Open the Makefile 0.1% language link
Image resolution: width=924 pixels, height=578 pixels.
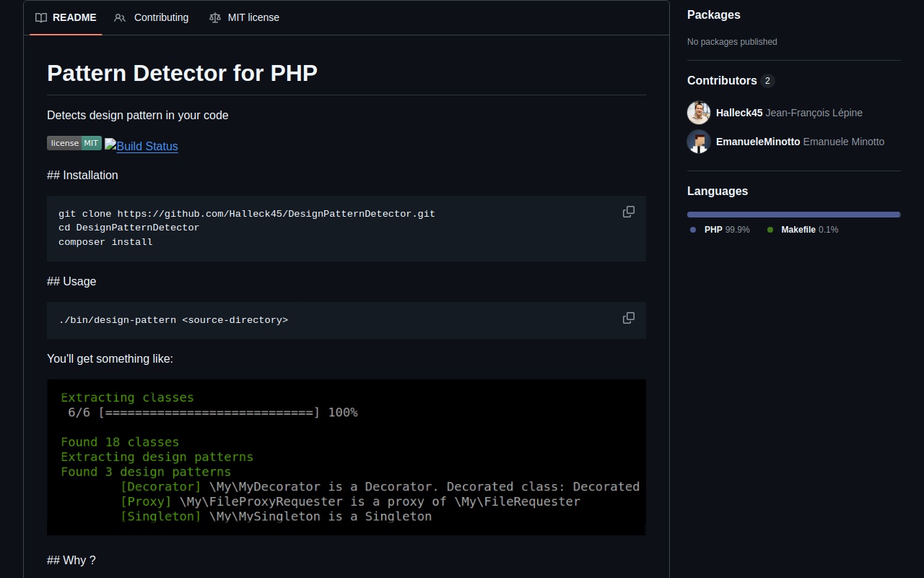(x=809, y=230)
